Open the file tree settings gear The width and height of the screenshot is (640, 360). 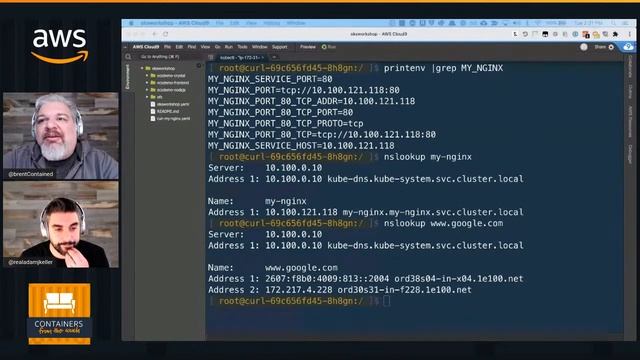pyautogui.click(x=199, y=65)
